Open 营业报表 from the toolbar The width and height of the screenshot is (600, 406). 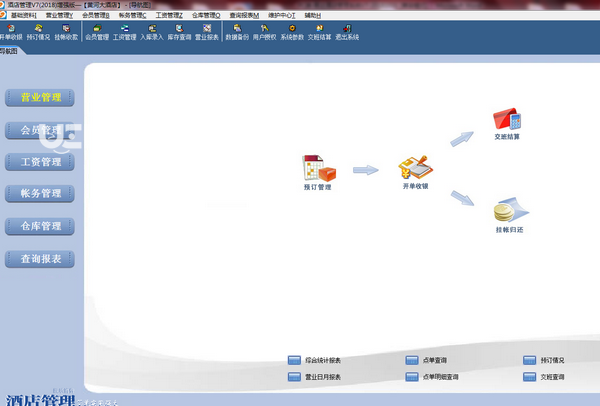[207, 32]
